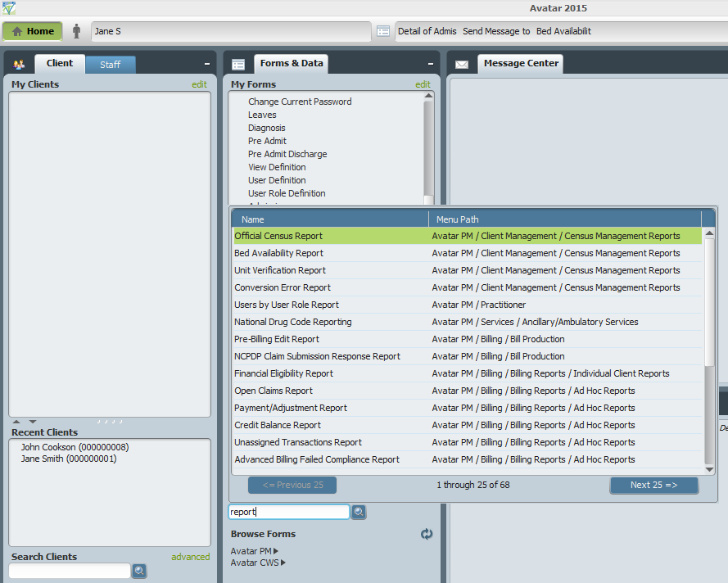This screenshot has height=583, width=728.
Task: Click the form search field containing report
Action: tap(289, 512)
